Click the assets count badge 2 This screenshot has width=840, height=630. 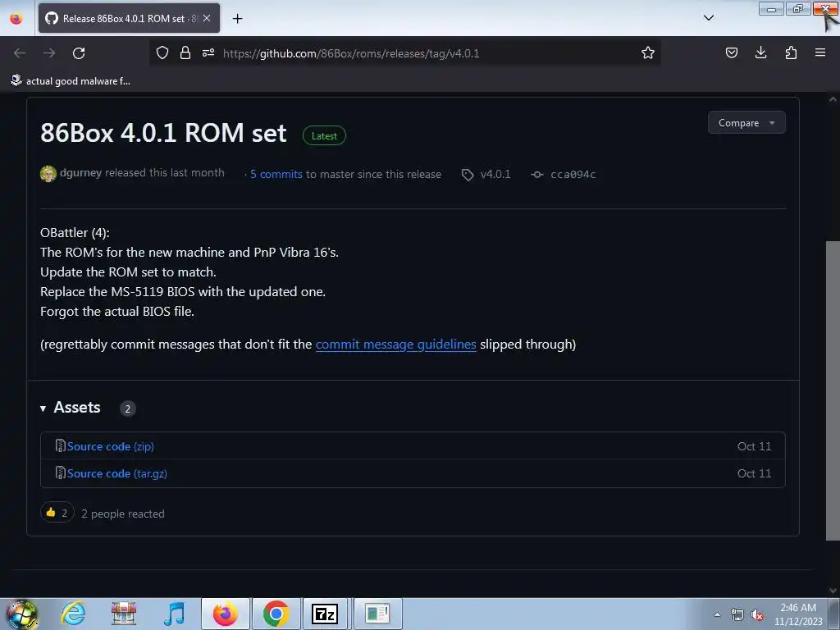(127, 409)
